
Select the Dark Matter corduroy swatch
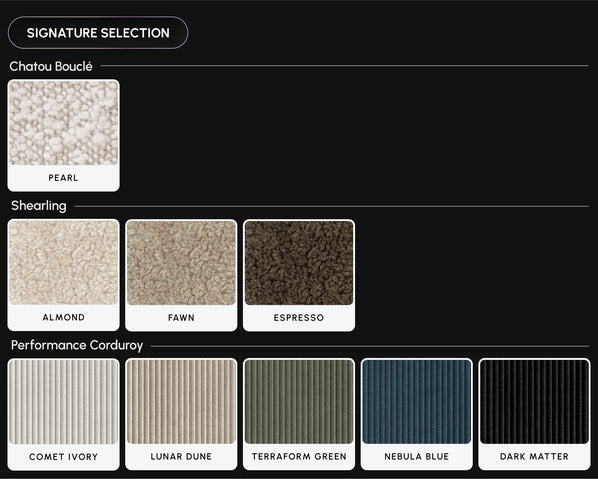click(534, 415)
